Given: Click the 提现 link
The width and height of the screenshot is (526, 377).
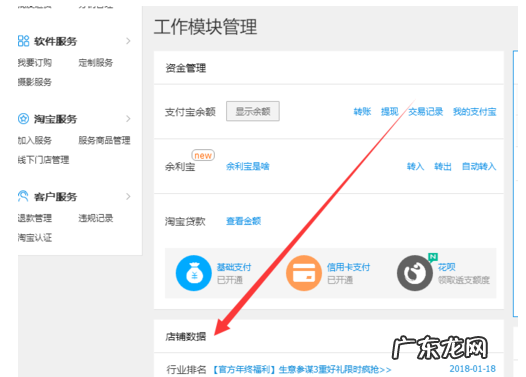Looking at the screenshot, I should [389, 112].
